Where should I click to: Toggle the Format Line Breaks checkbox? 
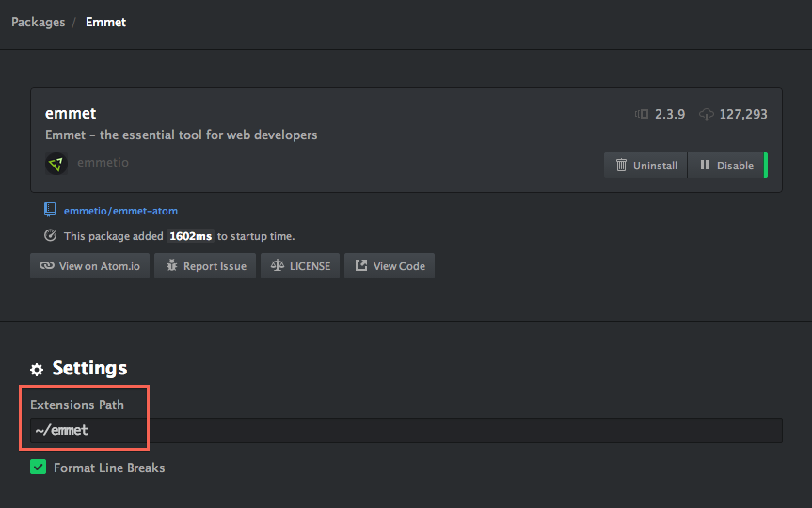(39, 468)
